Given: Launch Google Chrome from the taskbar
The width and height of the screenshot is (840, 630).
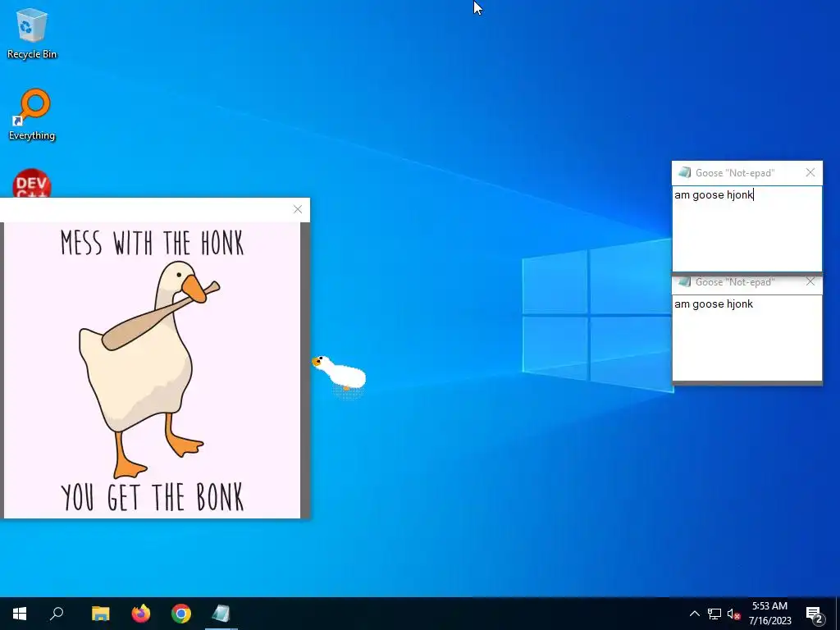Looking at the screenshot, I should pos(181,614).
